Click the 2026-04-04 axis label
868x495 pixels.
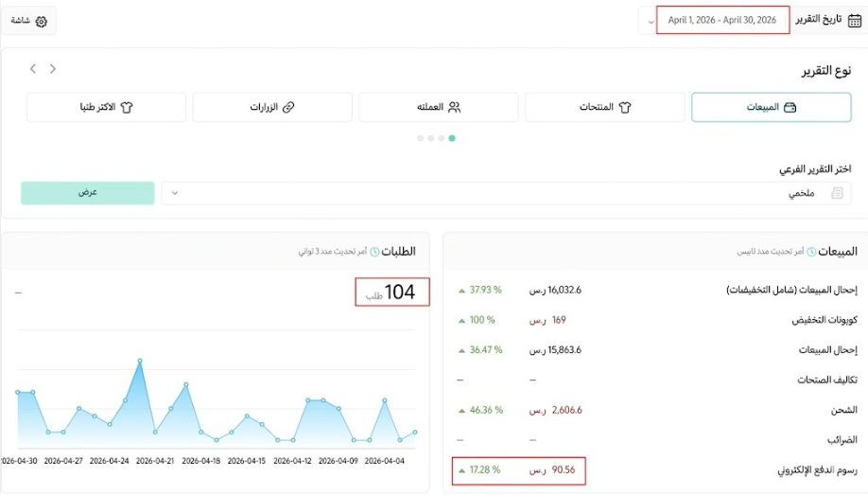384,461
